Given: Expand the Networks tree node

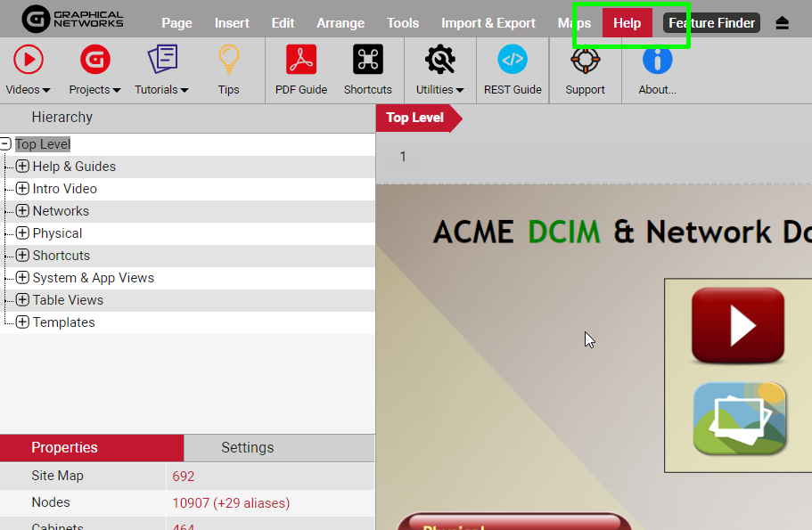Looking at the screenshot, I should click(x=22, y=211).
